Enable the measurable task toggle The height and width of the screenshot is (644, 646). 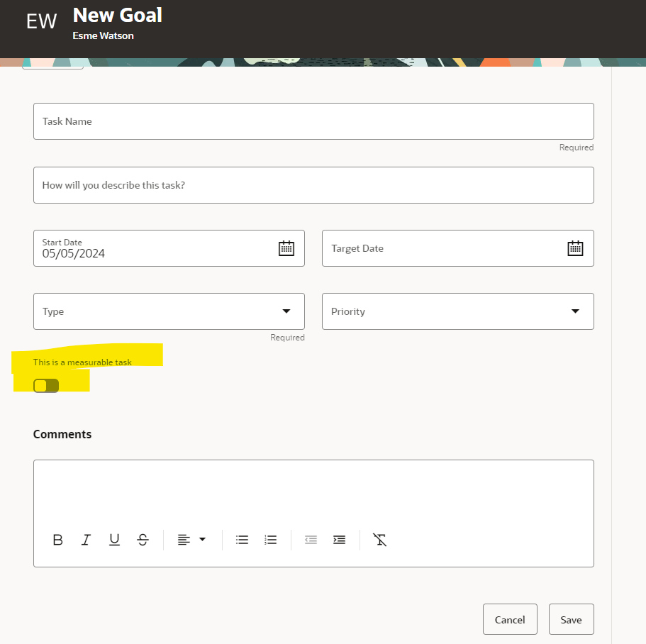45,385
